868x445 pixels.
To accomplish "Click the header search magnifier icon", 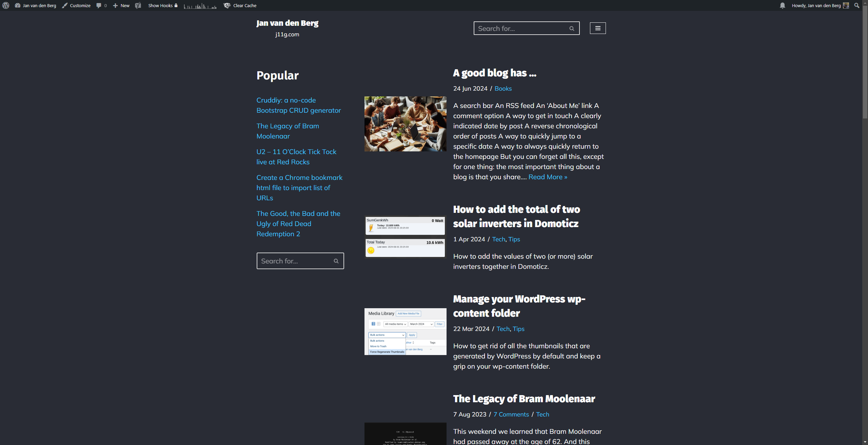I will point(572,29).
